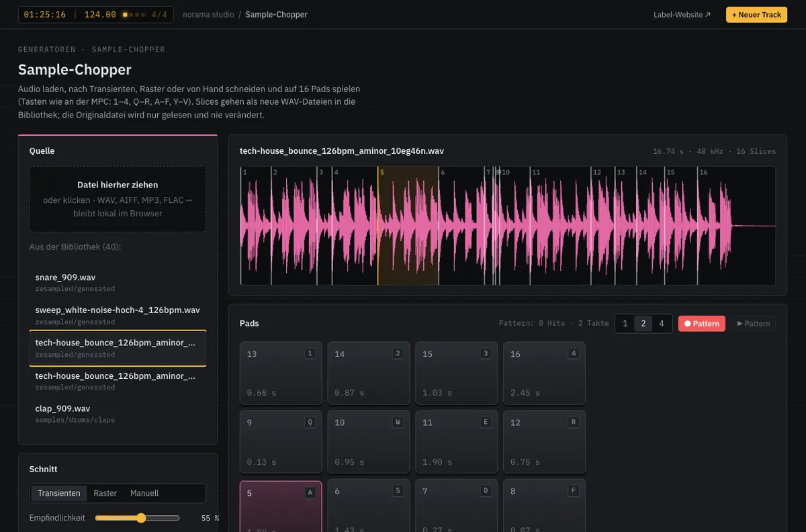Trigger pad 6 with key S
This screenshot has height=532, width=806.
tap(369, 506)
